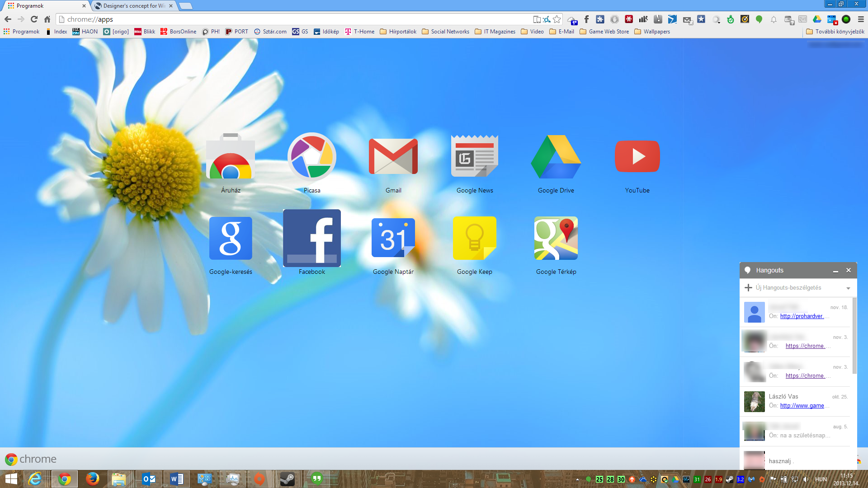Click the LastPass red asterisk extension icon

[629, 19]
